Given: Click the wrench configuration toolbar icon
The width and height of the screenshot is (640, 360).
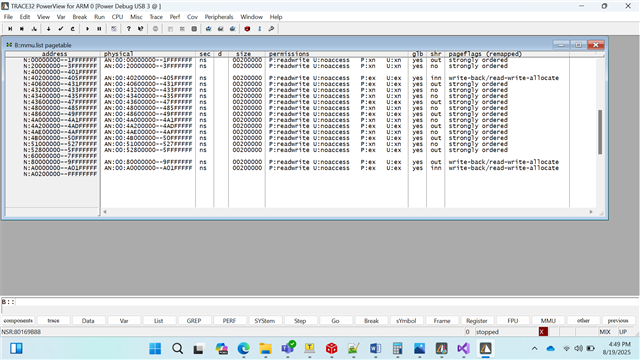Looking at the screenshot, I should point(271,29).
